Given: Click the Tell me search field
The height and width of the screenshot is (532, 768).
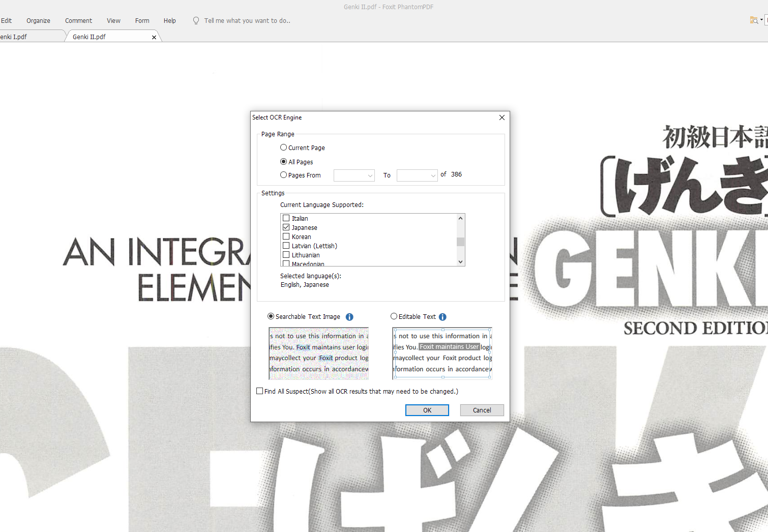Looking at the screenshot, I should click(x=247, y=21).
